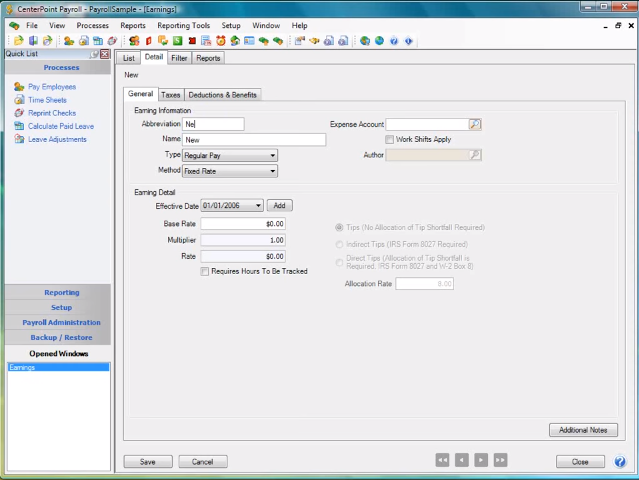Click the yellow pointing hand toolbar icon

tap(314, 40)
